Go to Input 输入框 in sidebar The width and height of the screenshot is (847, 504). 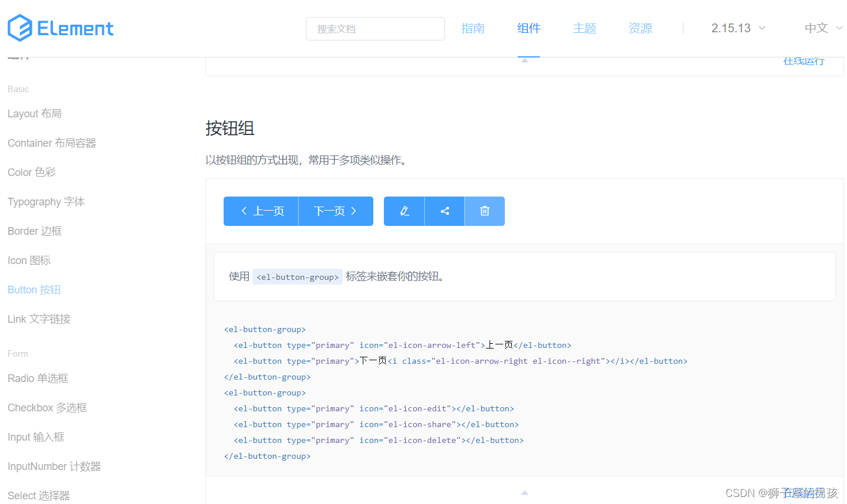coord(36,437)
